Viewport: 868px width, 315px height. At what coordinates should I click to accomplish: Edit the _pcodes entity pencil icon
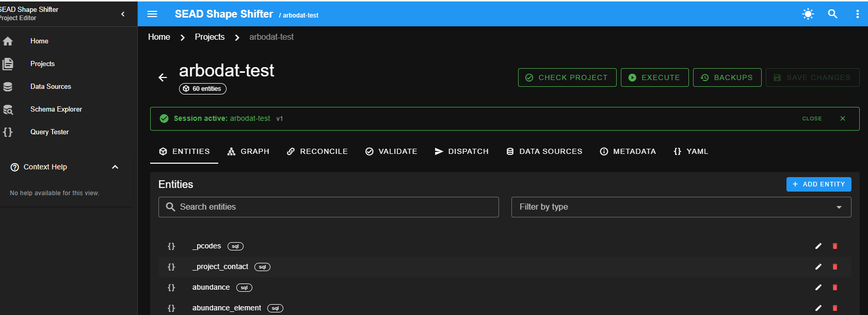(x=818, y=246)
